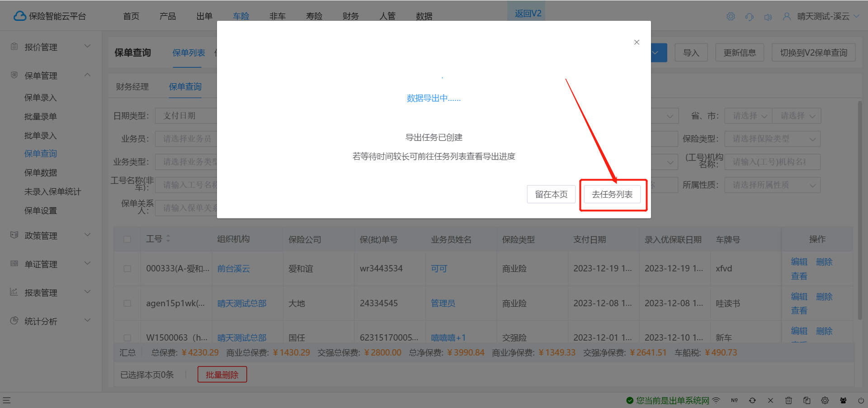Click the (工号)机构名称 input field
This screenshot has height=408, width=868.
[x=772, y=162]
